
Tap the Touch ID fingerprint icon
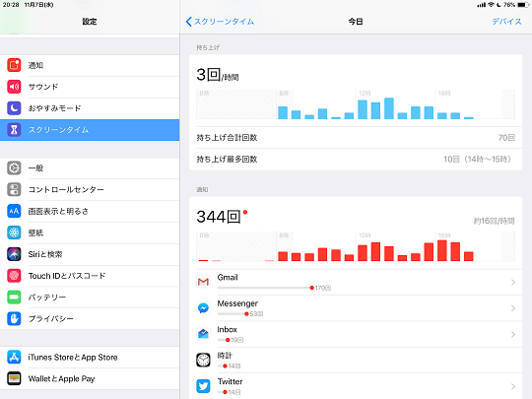point(14,276)
